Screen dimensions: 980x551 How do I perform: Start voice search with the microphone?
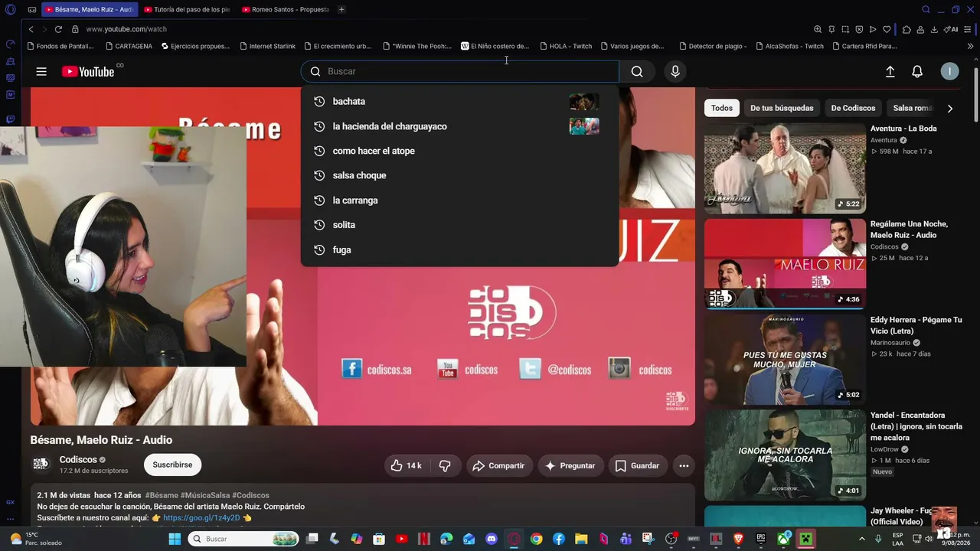pos(675,71)
